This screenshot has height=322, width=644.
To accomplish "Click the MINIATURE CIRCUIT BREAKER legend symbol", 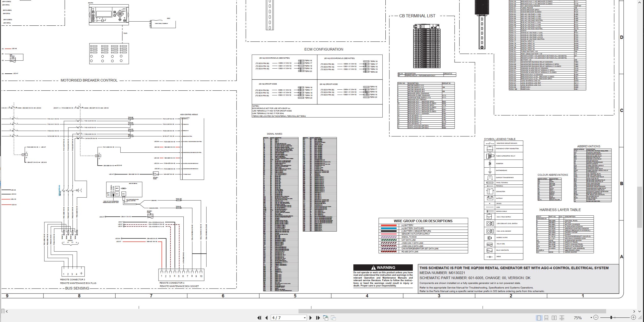I will (490, 143).
